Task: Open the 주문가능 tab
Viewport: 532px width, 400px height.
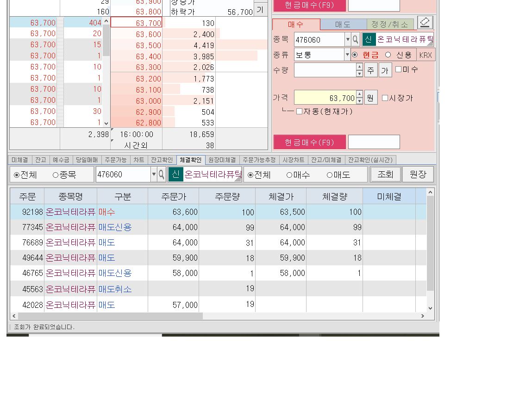Action: pyautogui.click(x=116, y=160)
